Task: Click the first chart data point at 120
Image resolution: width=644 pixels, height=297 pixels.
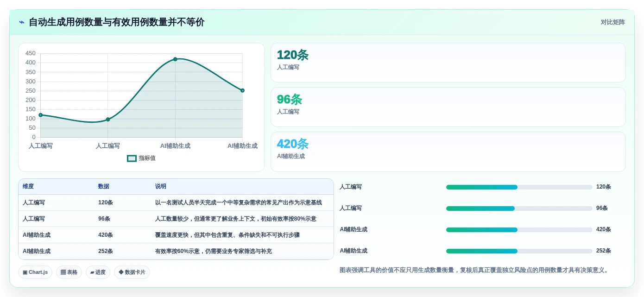Action: 41,115
